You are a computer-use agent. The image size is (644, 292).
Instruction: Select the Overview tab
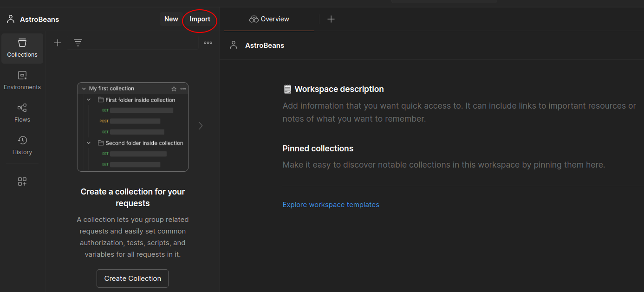pyautogui.click(x=269, y=19)
